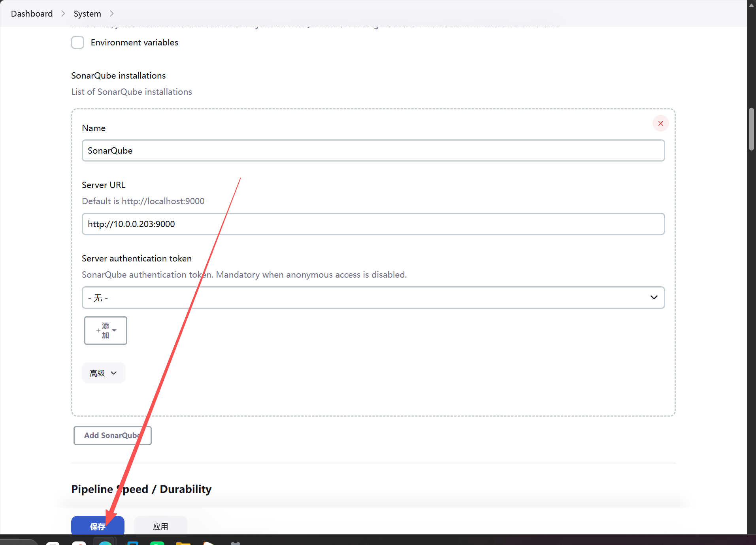The image size is (756, 545).
Task: Click the scrollbar up arrow
Action: (751, 5)
